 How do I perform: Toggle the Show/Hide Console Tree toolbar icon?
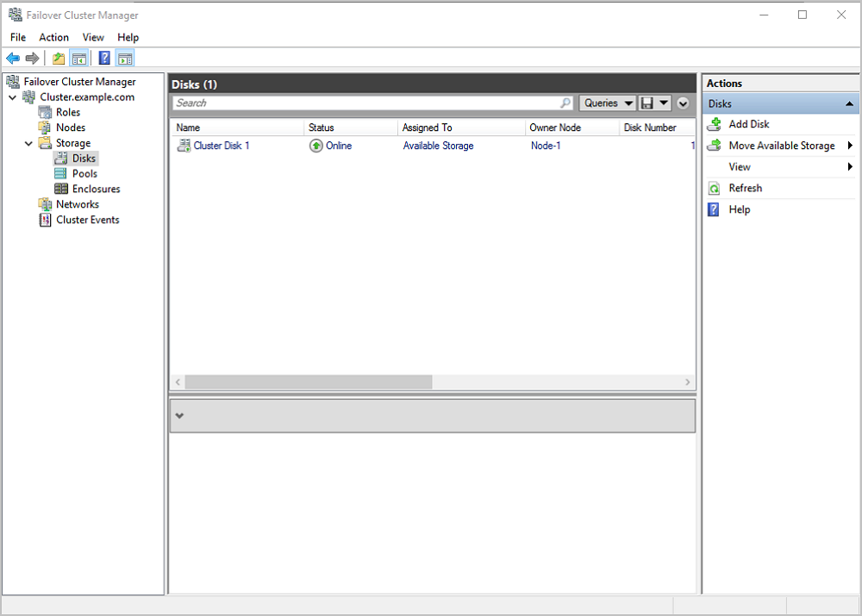coord(79,59)
